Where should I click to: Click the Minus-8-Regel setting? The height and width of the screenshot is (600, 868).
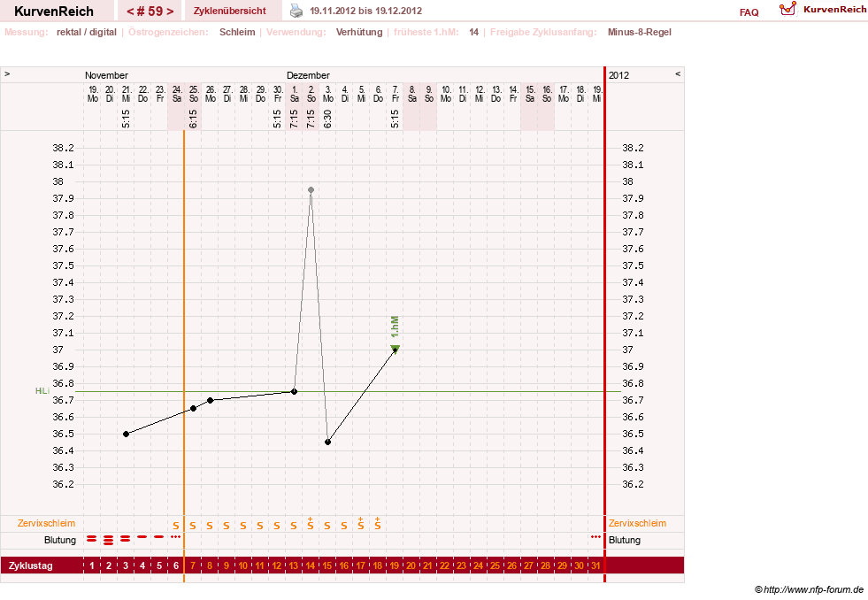[640, 32]
